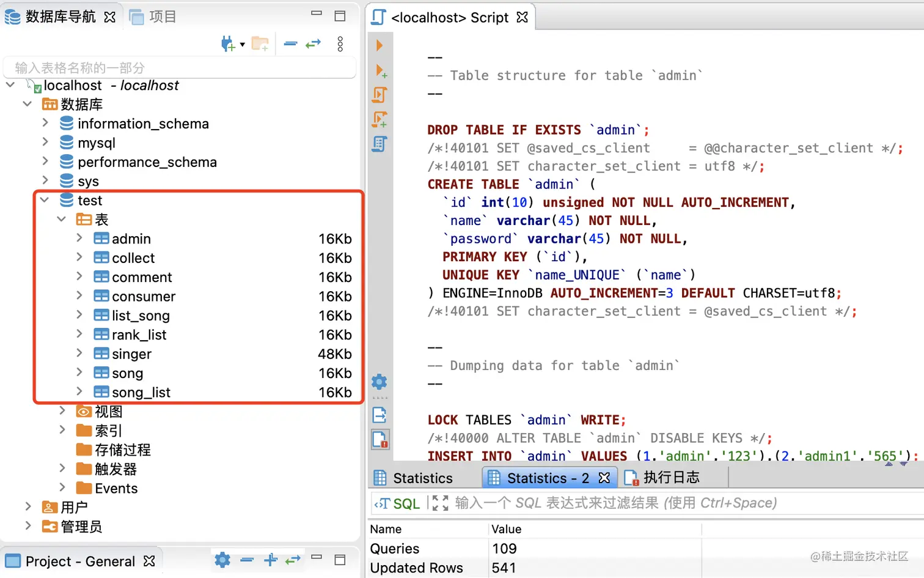The image size is (924, 578).
Task: Select the list_song table
Action: [x=141, y=316]
